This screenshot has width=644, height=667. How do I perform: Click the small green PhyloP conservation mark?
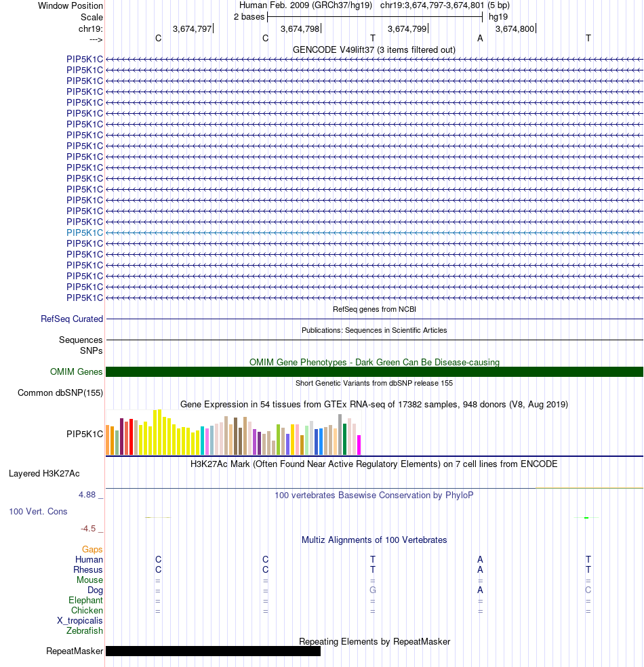(x=586, y=518)
